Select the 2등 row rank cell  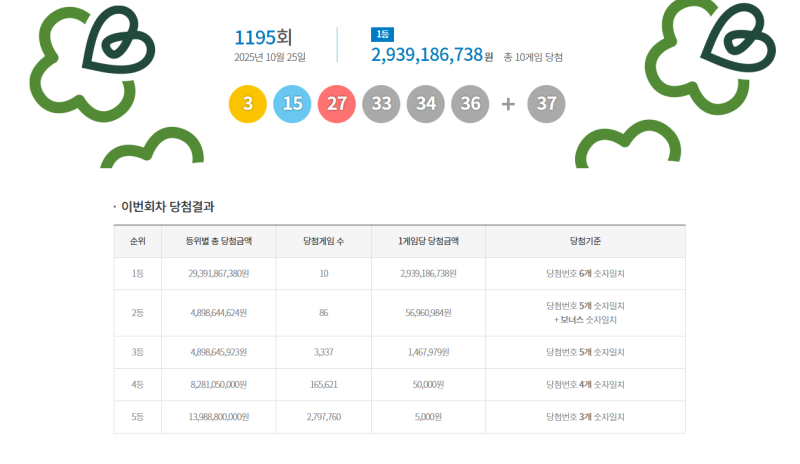point(138,312)
